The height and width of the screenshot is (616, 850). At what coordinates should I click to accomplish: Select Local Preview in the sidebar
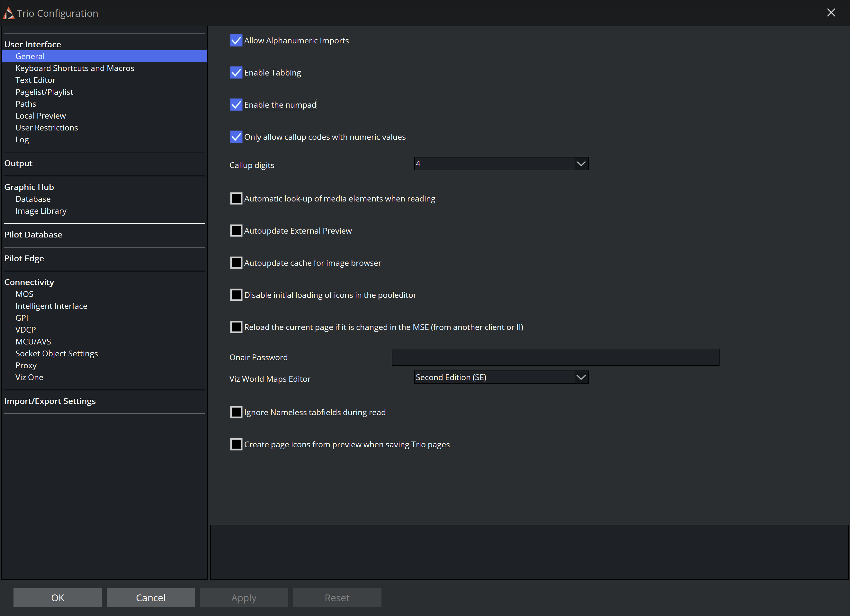40,116
